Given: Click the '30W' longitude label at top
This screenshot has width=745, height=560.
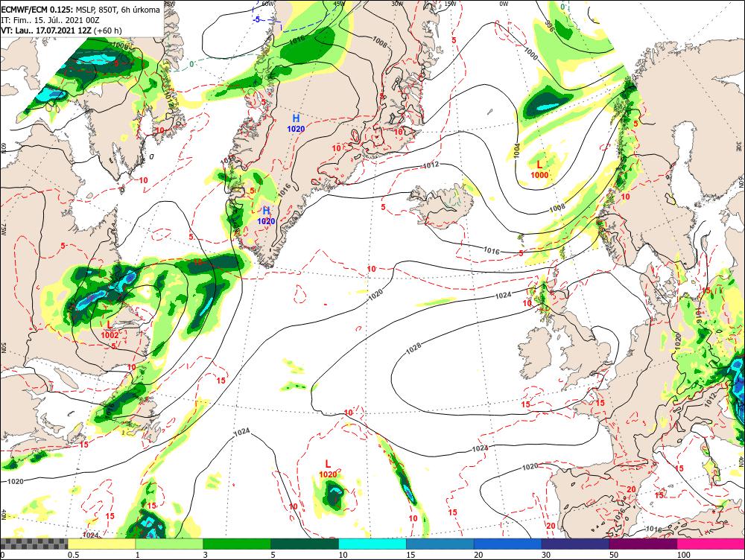Looking at the screenshot, I should [398, 4].
